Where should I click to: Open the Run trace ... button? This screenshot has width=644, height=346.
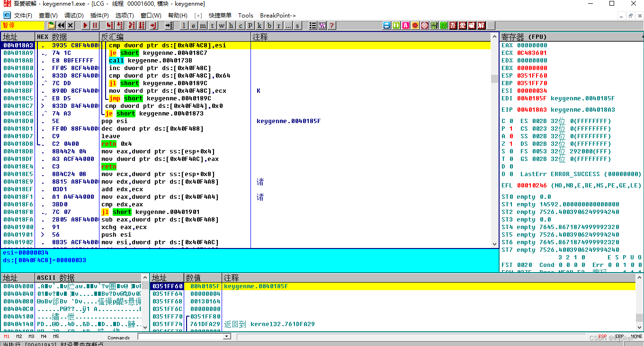point(288,26)
